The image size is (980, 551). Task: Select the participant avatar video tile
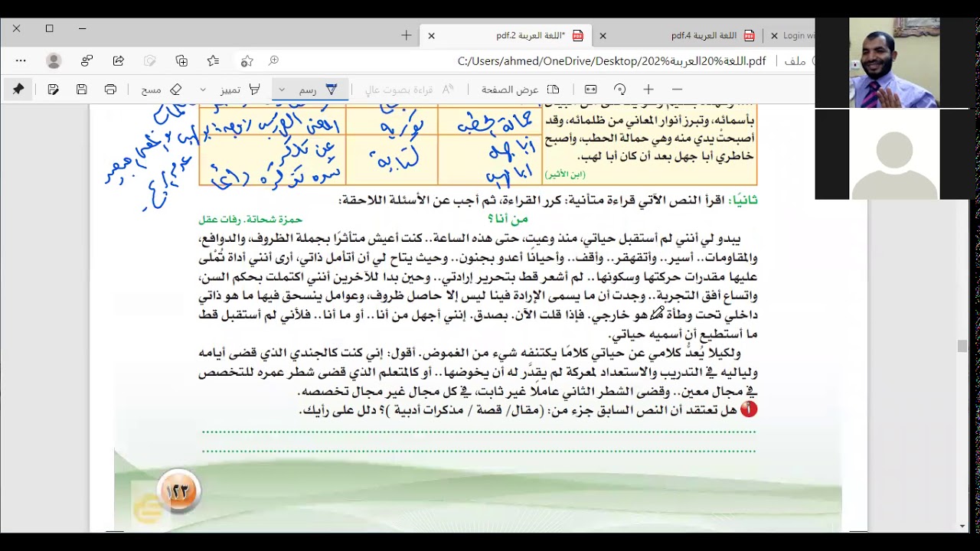tap(894, 154)
